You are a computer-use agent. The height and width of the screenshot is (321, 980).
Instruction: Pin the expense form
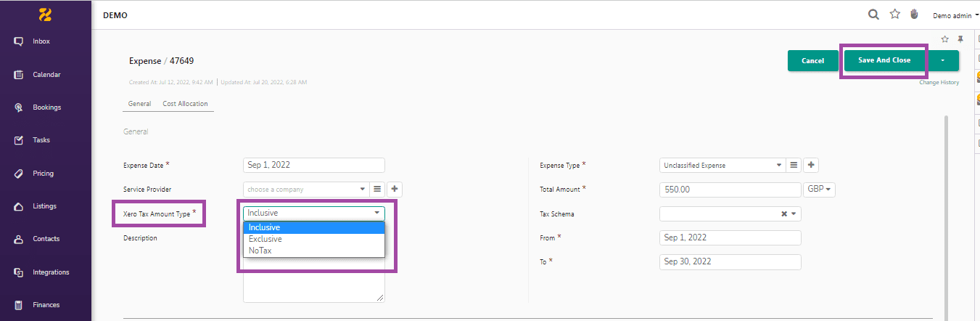(x=960, y=39)
